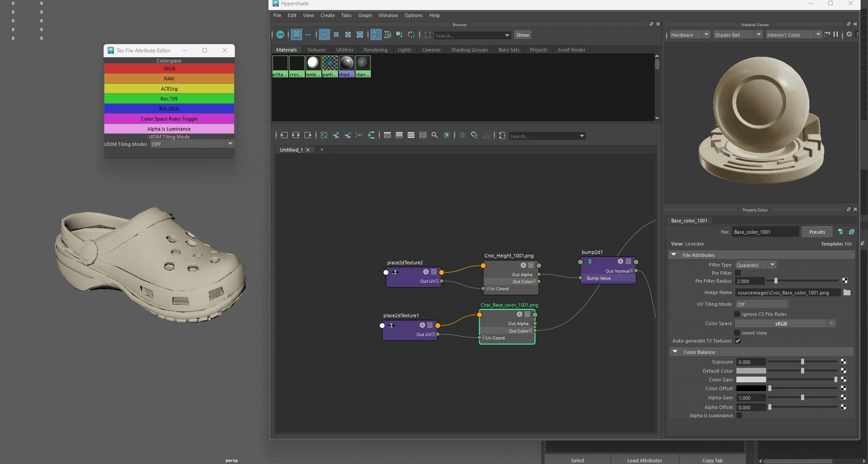Add selected nodes to graph
This screenshot has width=868, height=464.
(336, 135)
